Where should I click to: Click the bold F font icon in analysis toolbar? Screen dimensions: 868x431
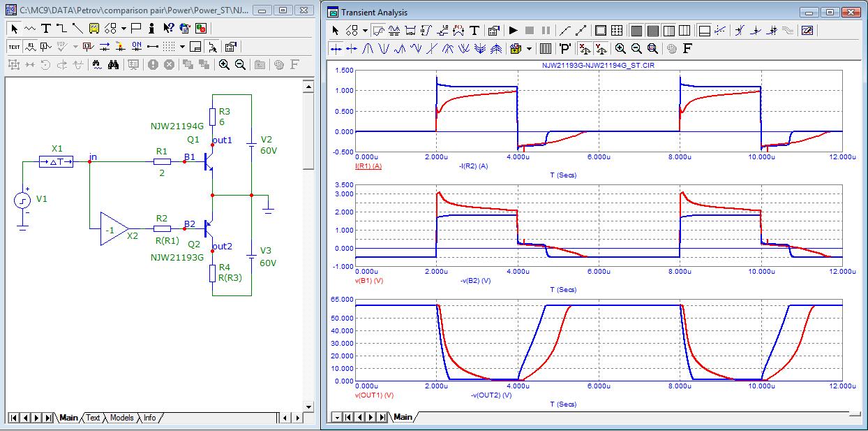point(687,49)
